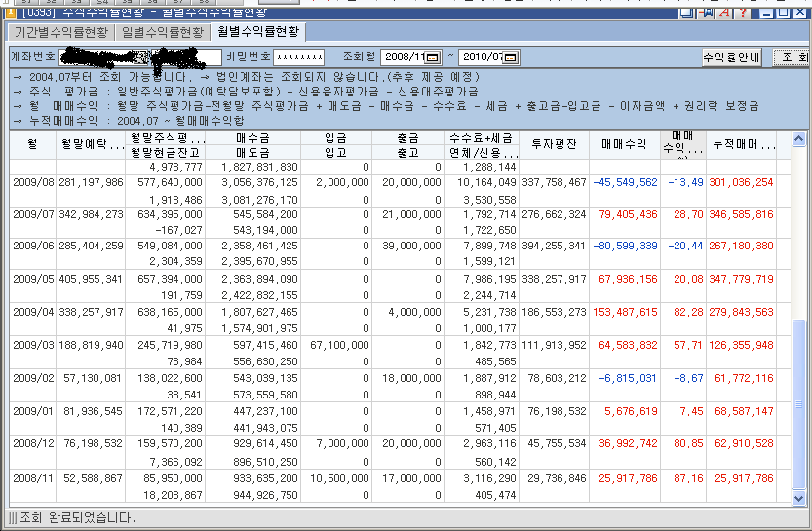This screenshot has width=812, height=531.
Task: Click the status message 조회 완료되었습니다
Action: pyautogui.click(x=77, y=517)
